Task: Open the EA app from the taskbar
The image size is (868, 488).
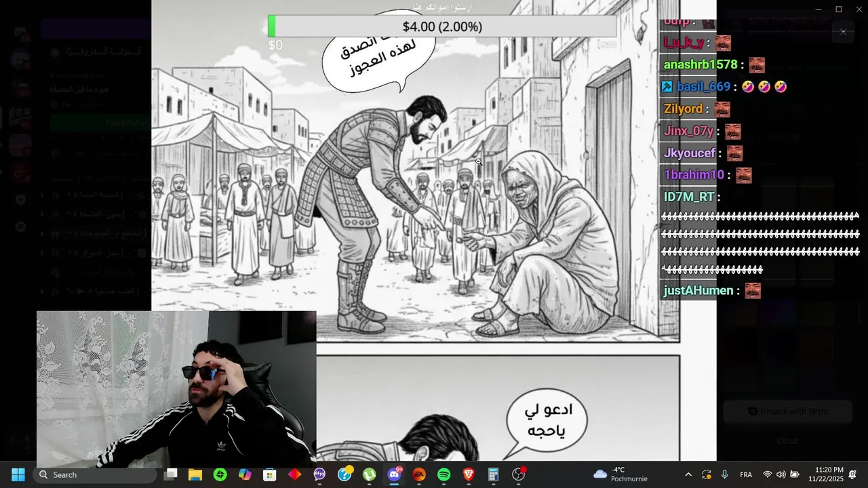Action: (x=419, y=474)
